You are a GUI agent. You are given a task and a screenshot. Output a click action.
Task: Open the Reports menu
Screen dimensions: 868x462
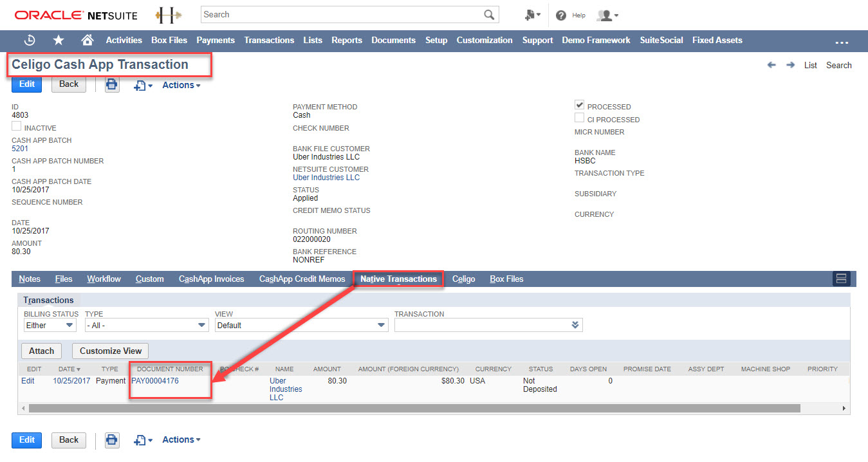347,40
